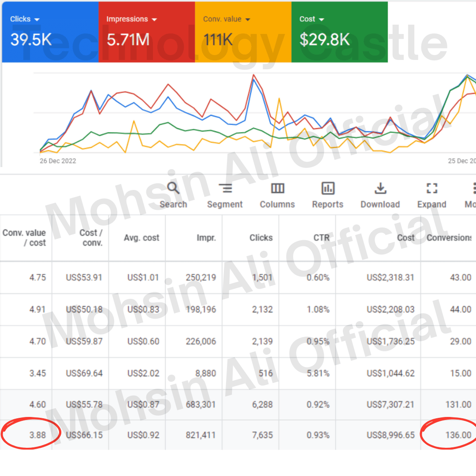Open the Cost metric dropdown
Screen dimensions: 476x476
click(x=321, y=19)
